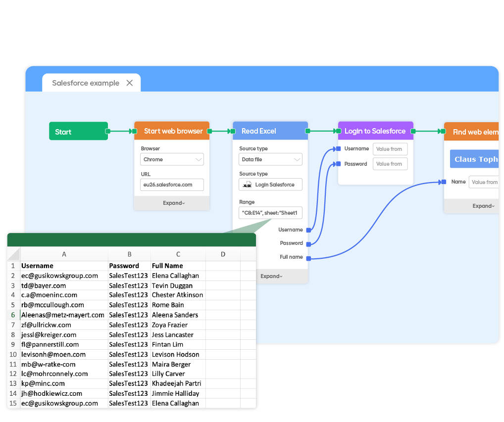Screen dimensions: 504x422
Task: Click the Range field in Read Excel node
Action: click(x=270, y=213)
